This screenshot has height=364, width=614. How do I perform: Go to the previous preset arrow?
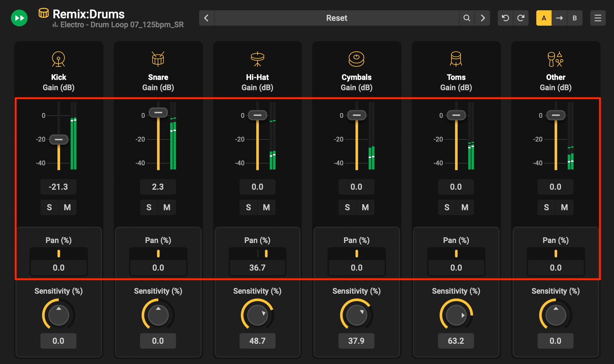click(206, 18)
